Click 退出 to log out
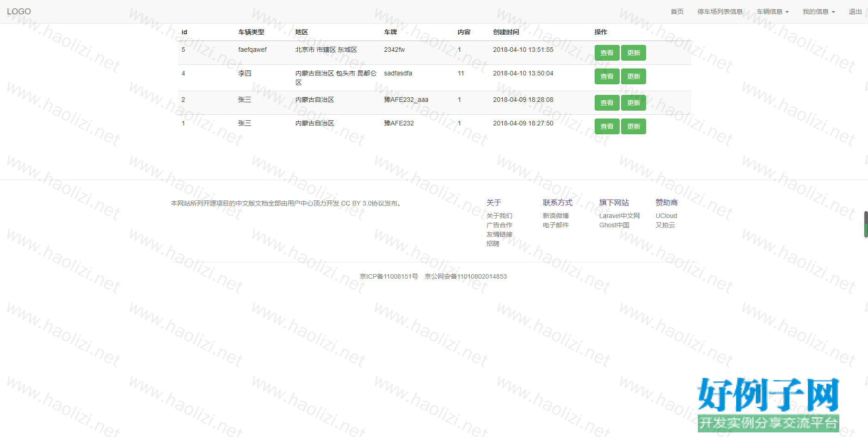The height and width of the screenshot is (437, 868). coord(855,12)
